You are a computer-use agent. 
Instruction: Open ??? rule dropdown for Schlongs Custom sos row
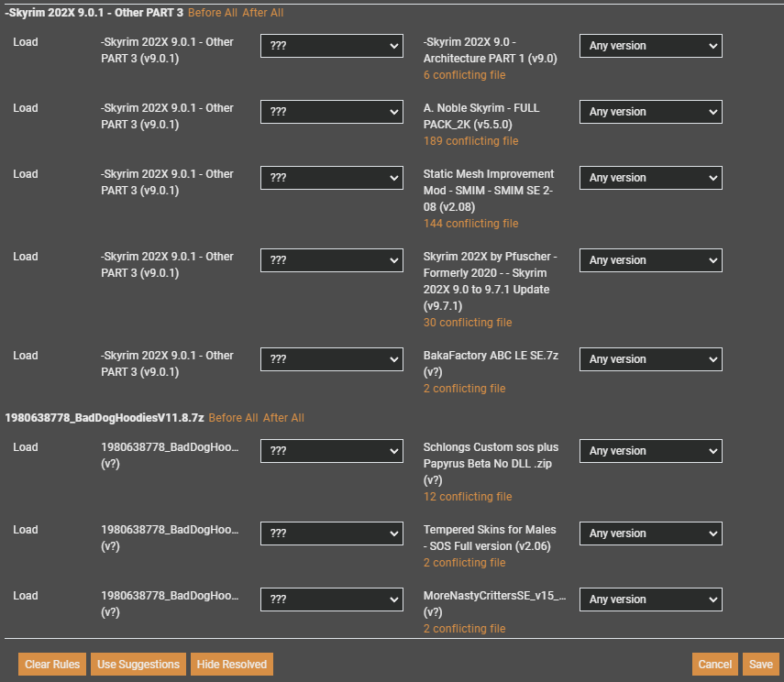[x=332, y=450]
